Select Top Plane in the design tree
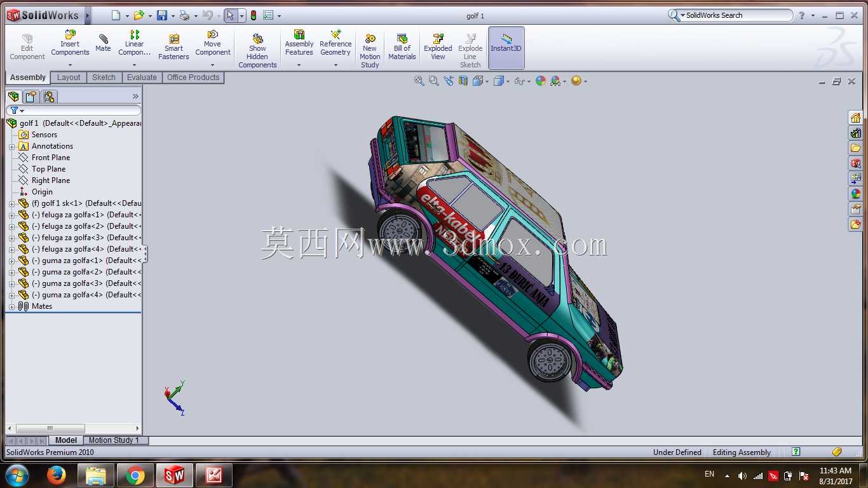The width and height of the screenshot is (868, 488). 48,169
